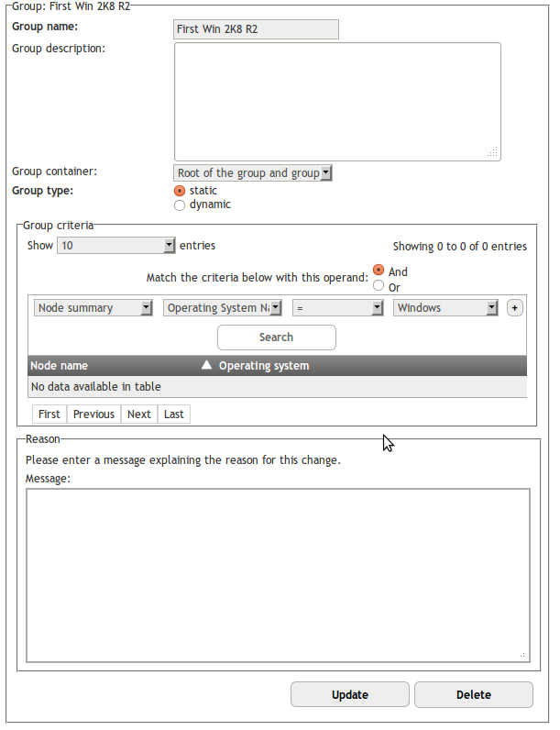
Task: Choose the And operand radio
Action: [379, 270]
